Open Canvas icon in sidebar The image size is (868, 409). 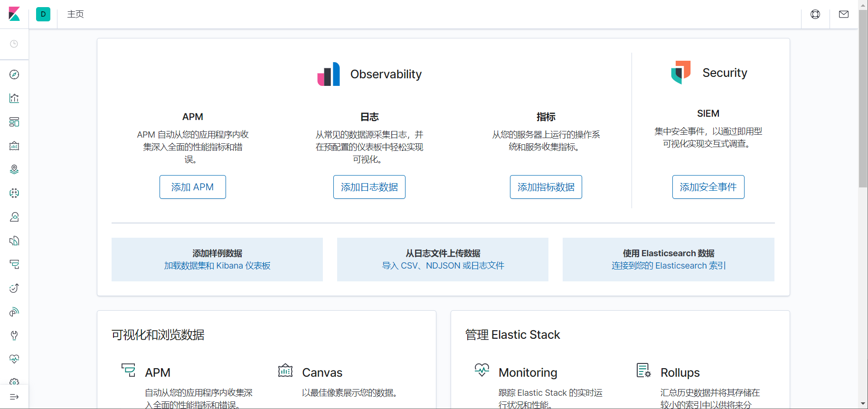pos(14,146)
